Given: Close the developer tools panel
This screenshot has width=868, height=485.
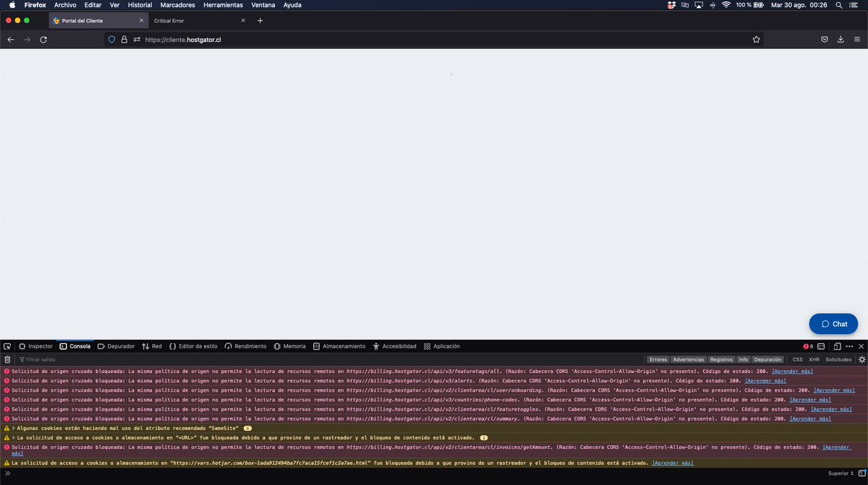Looking at the screenshot, I should [x=861, y=346].
